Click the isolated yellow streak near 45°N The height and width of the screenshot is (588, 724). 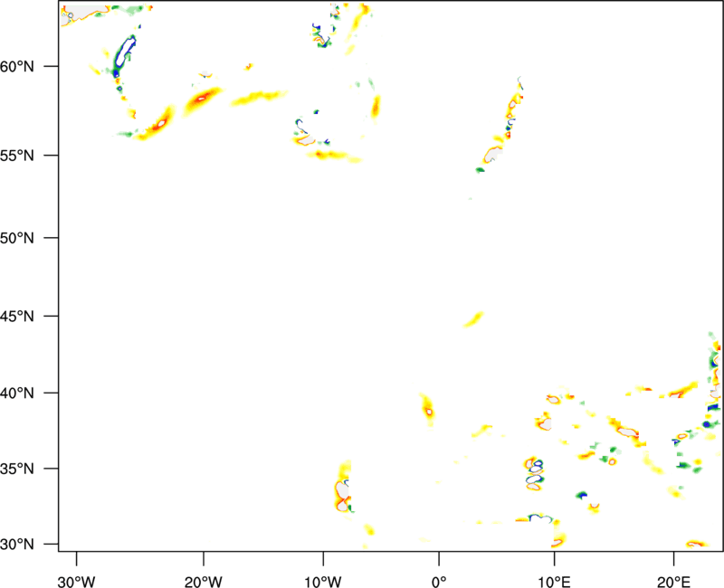click(x=473, y=319)
